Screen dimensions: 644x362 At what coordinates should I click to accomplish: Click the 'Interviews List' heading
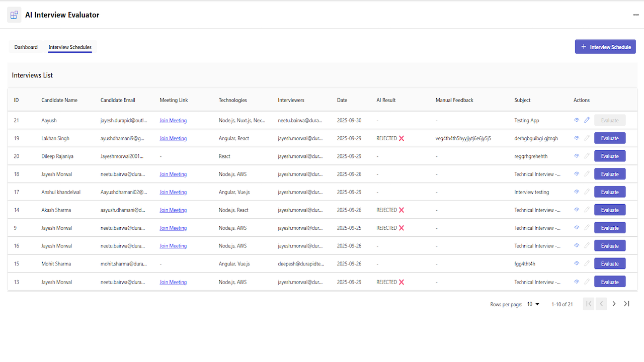(32, 75)
